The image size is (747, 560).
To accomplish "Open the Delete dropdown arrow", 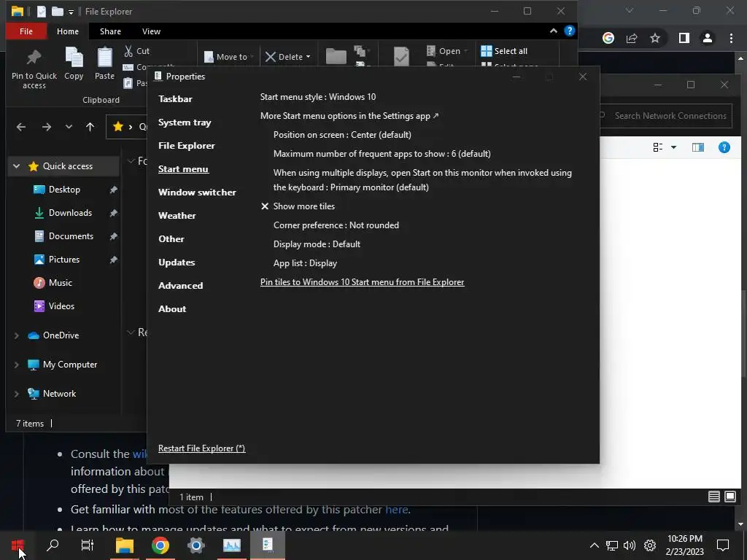I will click(x=309, y=57).
